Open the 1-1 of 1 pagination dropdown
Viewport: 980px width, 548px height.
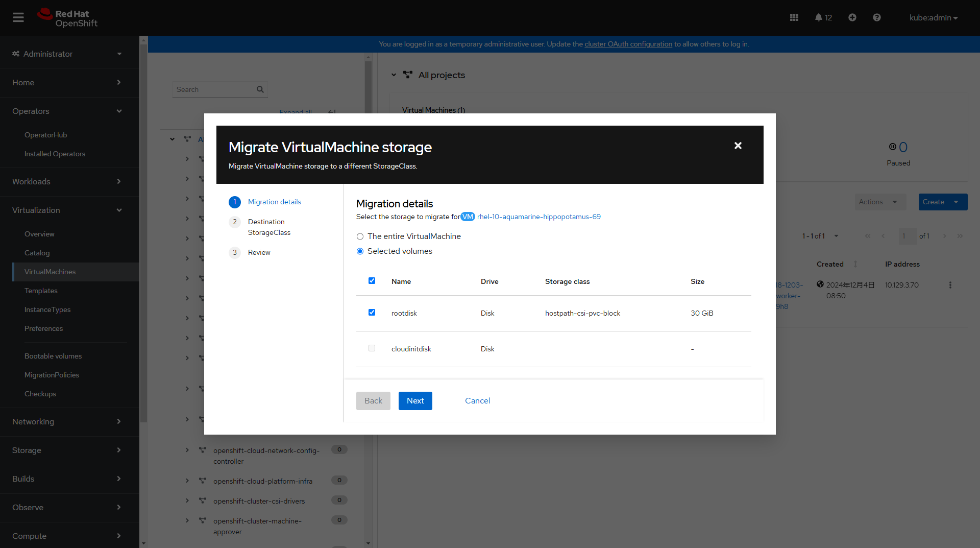pyautogui.click(x=820, y=236)
